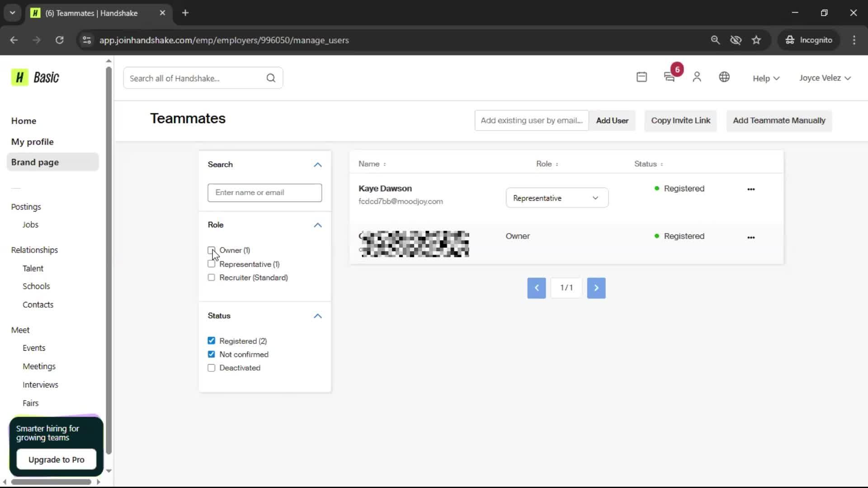Bookmark this page with star icon

point(756,40)
